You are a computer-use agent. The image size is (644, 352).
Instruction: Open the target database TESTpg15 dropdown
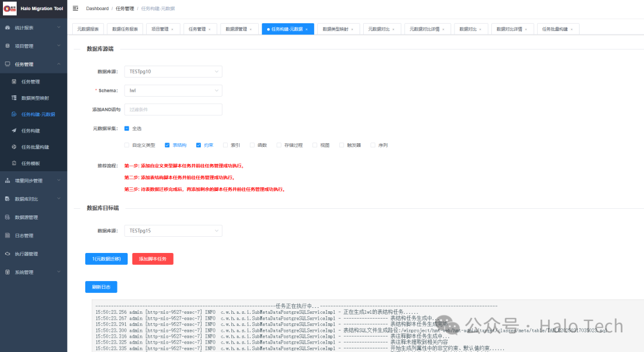(x=174, y=231)
